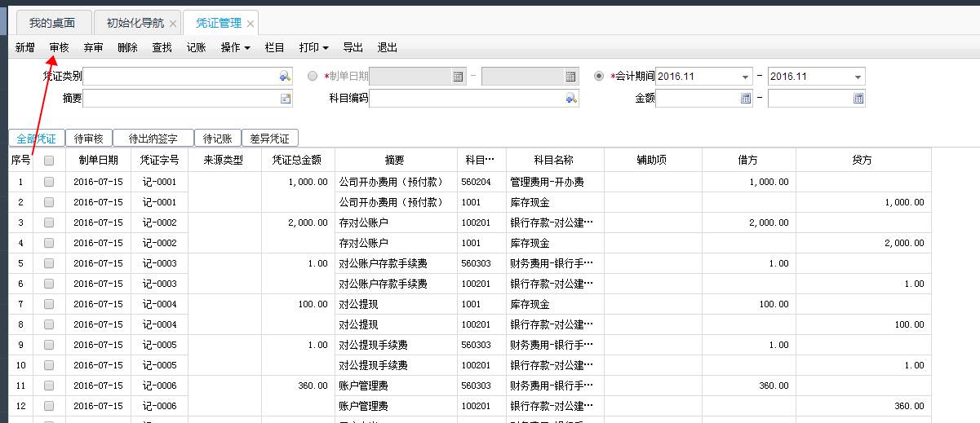
Task: Switch to 初始化导航 tab
Action: click(x=135, y=24)
